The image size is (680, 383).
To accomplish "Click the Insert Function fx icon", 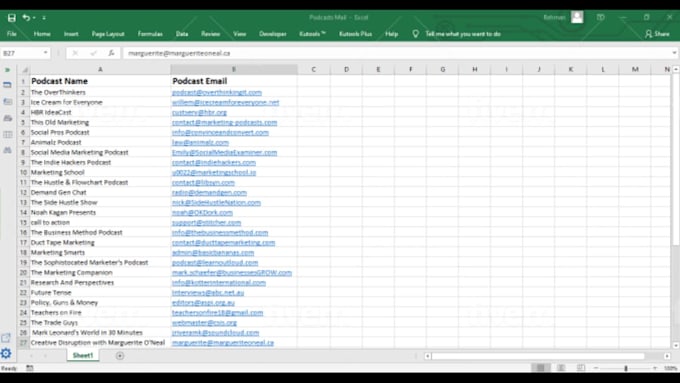I will [111, 53].
